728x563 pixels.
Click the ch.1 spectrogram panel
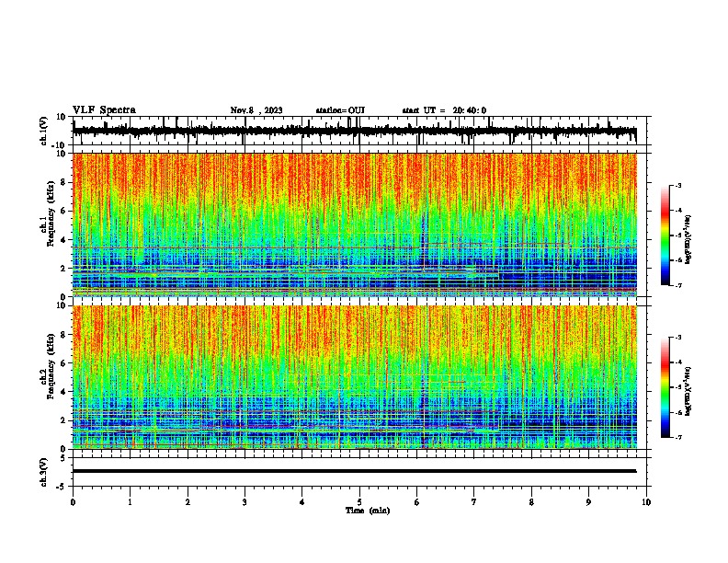(354, 224)
